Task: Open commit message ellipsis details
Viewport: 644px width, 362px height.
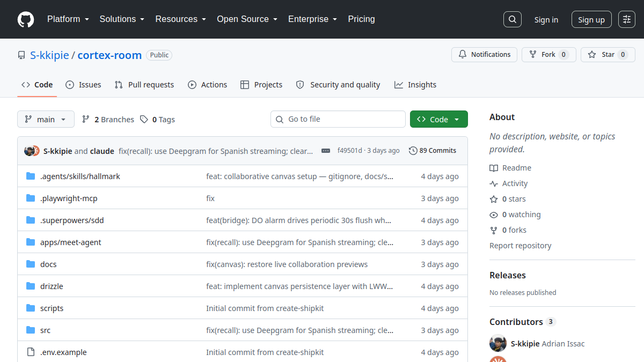Action: coord(326,151)
